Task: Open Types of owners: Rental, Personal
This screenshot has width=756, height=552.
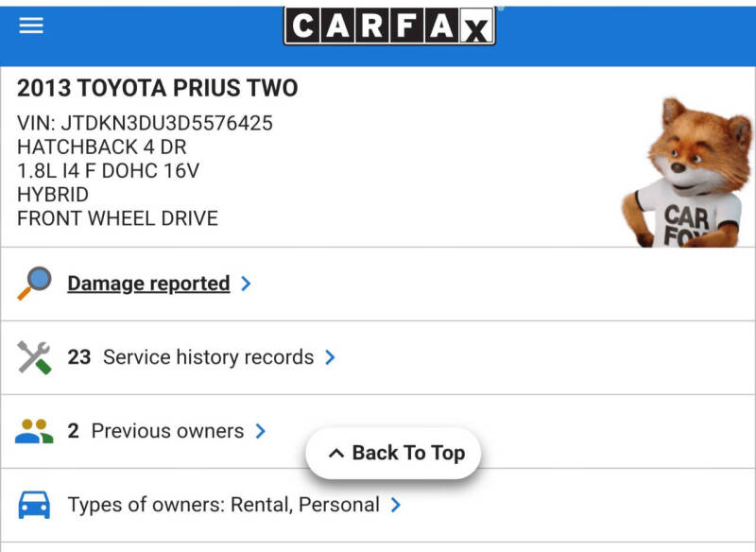Action: tap(223, 505)
